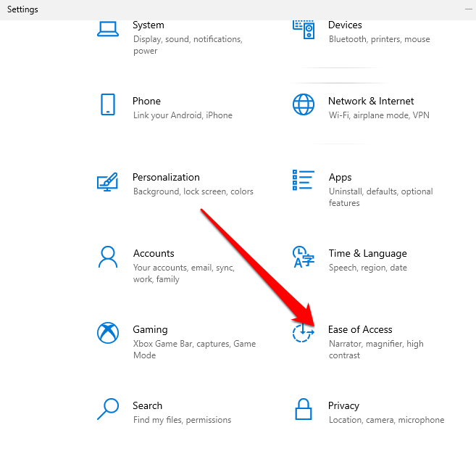Click the Personalization paintbrush icon

coord(107,182)
